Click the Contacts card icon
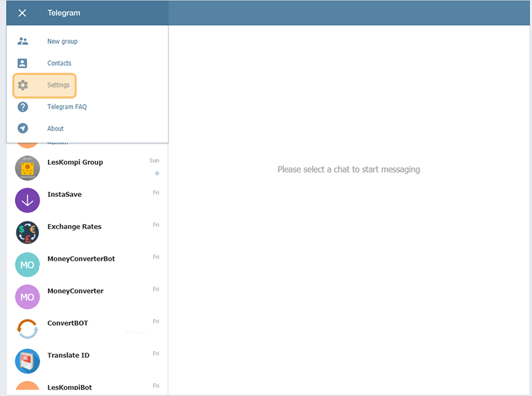Image resolution: width=532 pixels, height=396 pixels. [x=22, y=63]
